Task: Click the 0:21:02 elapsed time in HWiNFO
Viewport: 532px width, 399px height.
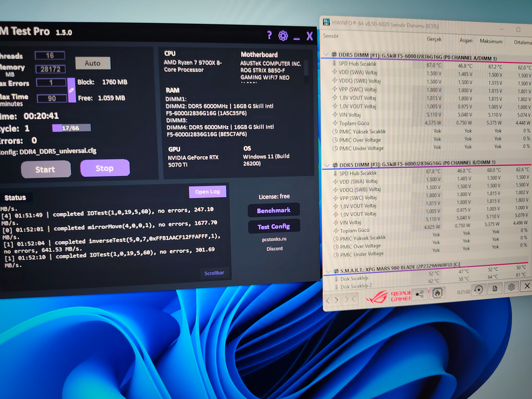Action: [x=463, y=292]
